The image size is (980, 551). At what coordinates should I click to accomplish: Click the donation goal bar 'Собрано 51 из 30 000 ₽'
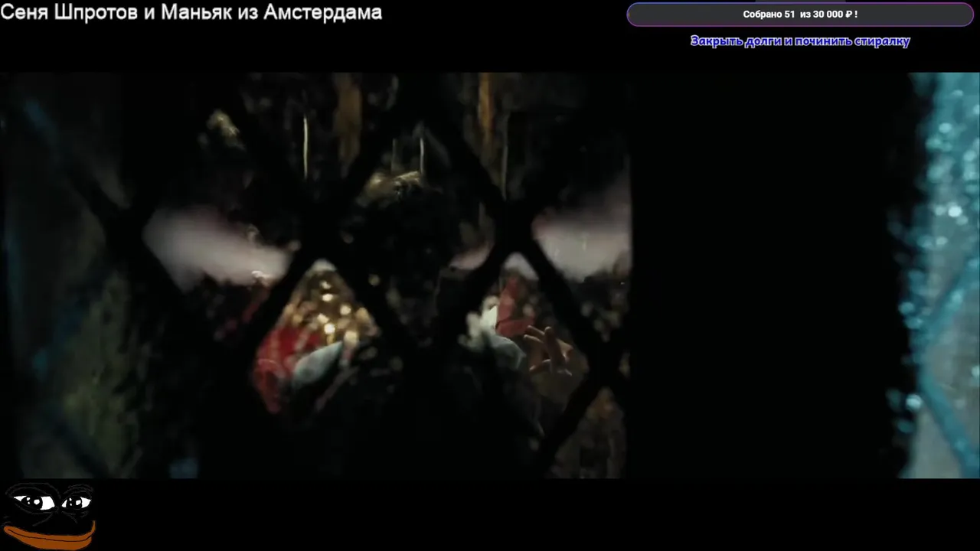coord(800,15)
